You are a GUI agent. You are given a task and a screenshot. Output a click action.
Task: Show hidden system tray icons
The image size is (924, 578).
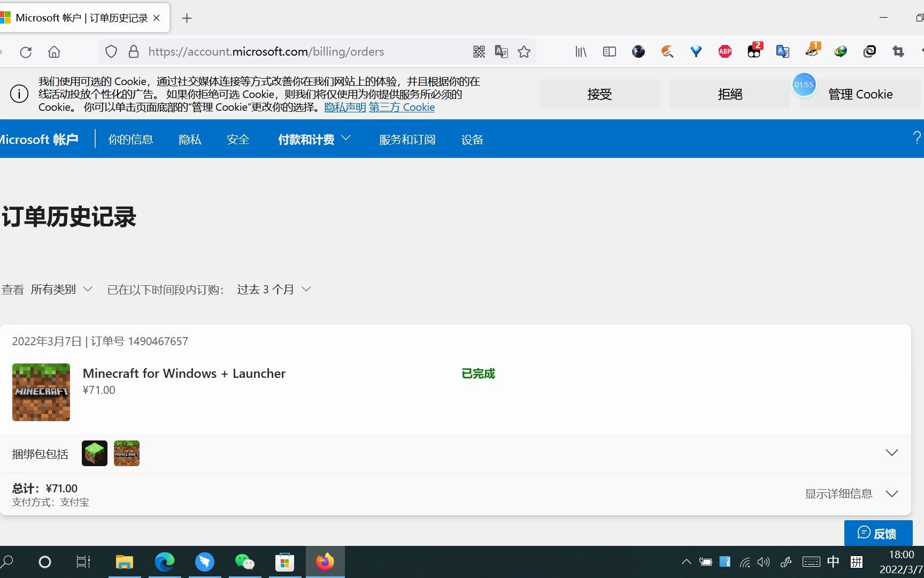(x=687, y=562)
